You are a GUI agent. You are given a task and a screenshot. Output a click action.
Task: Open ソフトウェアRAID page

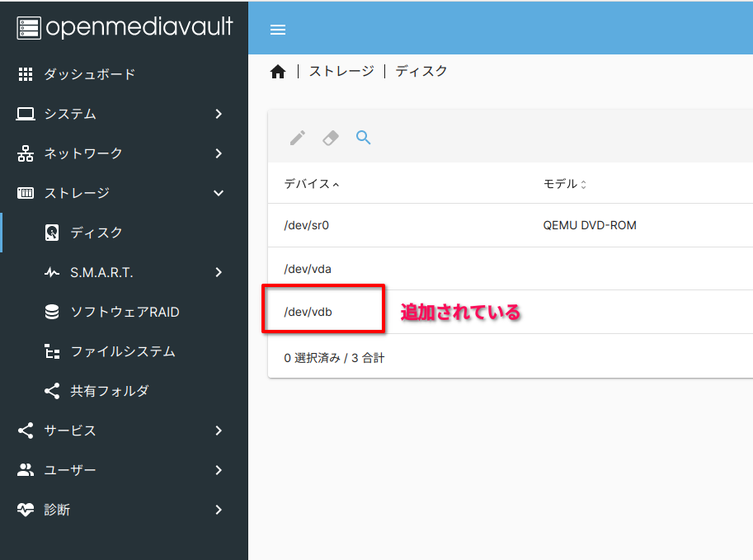pos(124,312)
